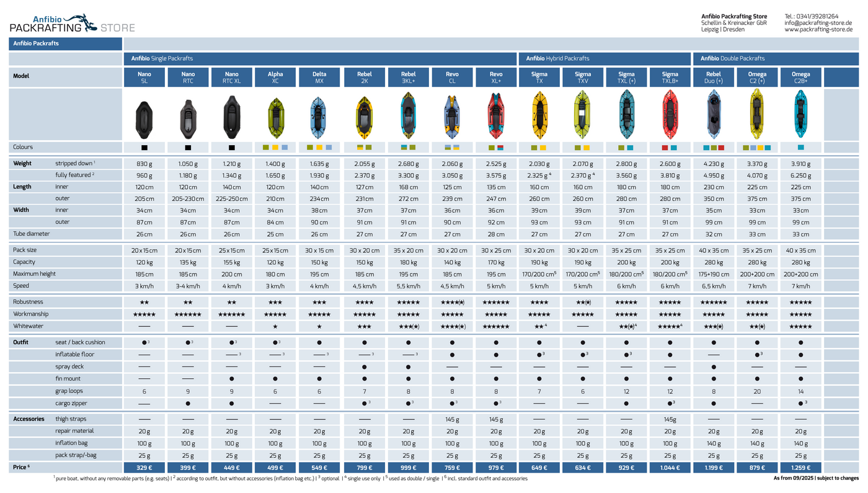Click the 549 € price cell
Screen dimensions: 868x493
319,468
